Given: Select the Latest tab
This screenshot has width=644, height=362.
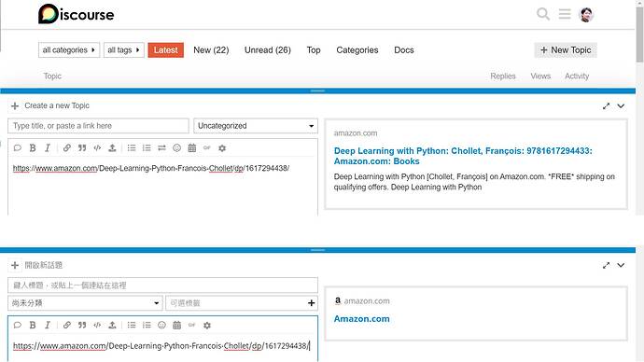Looking at the screenshot, I should (x=165, y=50).
